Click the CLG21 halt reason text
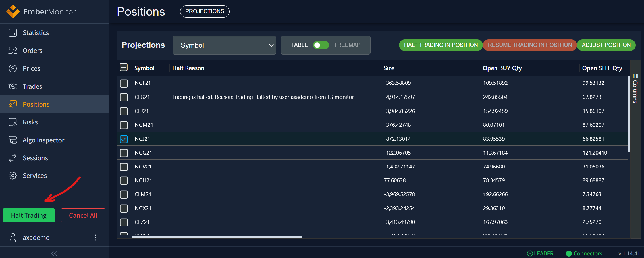This screenshot has width=644, height=258. 263,97
